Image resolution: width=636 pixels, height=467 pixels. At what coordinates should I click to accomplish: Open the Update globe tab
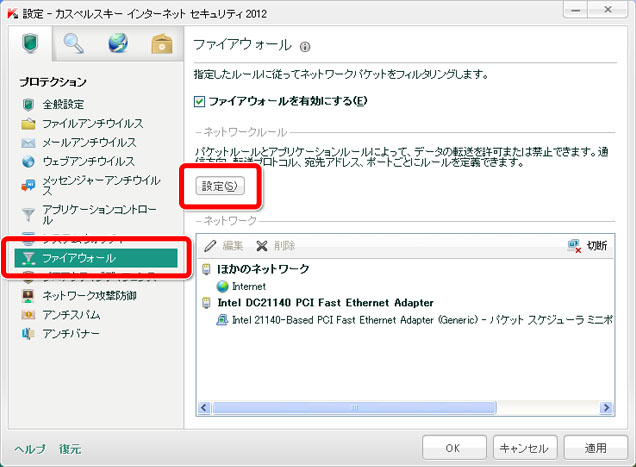click(x=118, y=43)
